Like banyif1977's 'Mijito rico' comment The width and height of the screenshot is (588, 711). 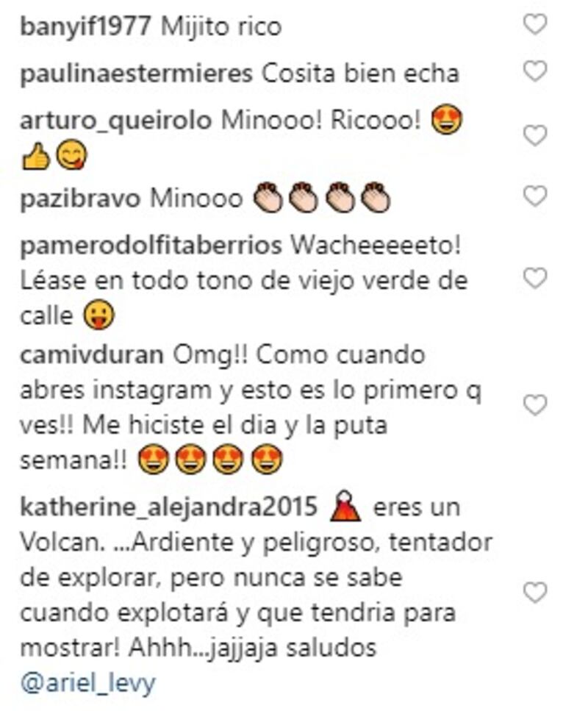click(x=535, y=24)
